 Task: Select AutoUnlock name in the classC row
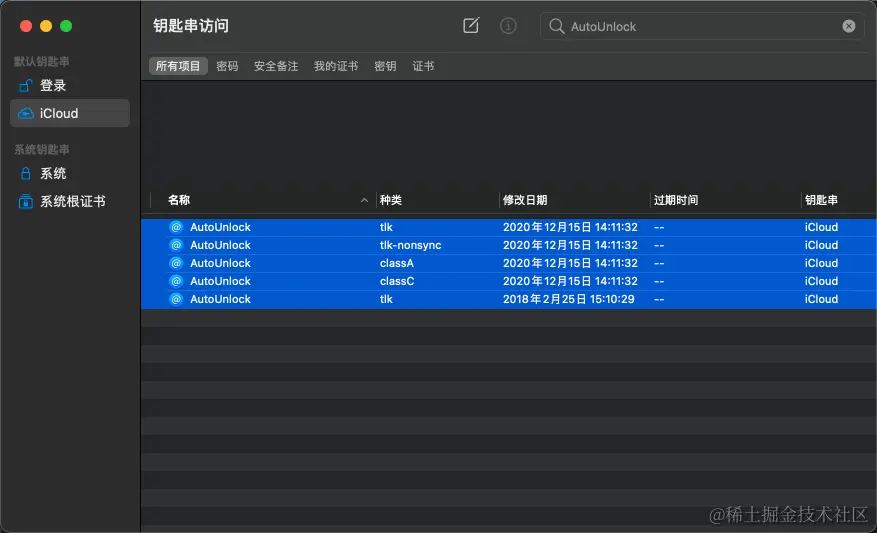pos(220,281)
